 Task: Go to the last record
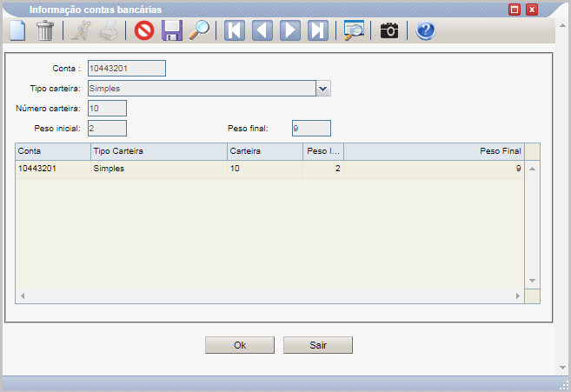pyautogui.click(x=318, y=30)
